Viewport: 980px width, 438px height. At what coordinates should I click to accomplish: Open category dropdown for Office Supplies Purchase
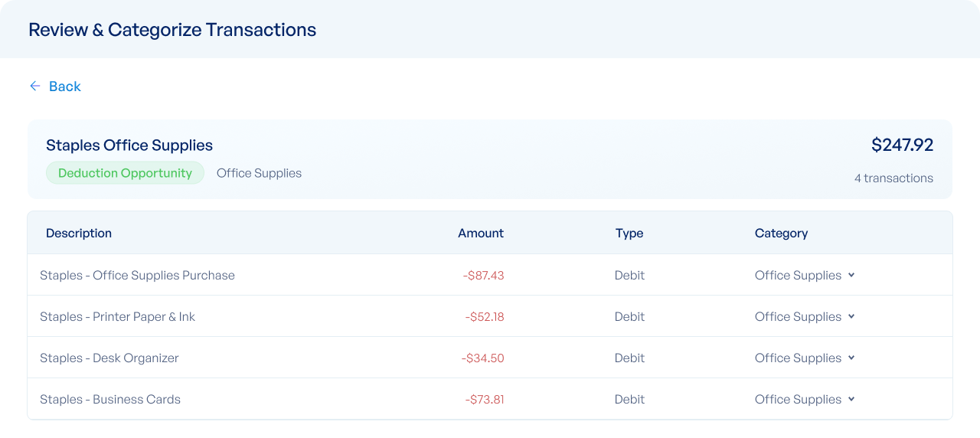click(805, 276)
